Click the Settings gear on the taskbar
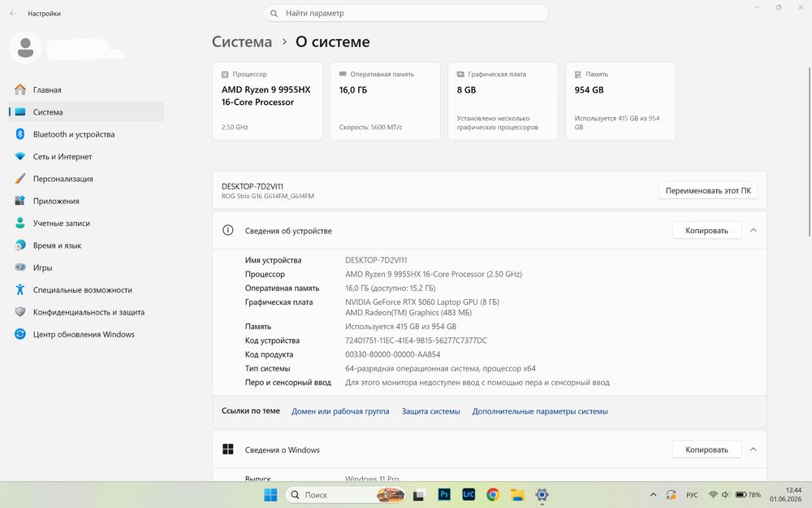The height and width of the screenshot is (508, 812). pos(542,494)
